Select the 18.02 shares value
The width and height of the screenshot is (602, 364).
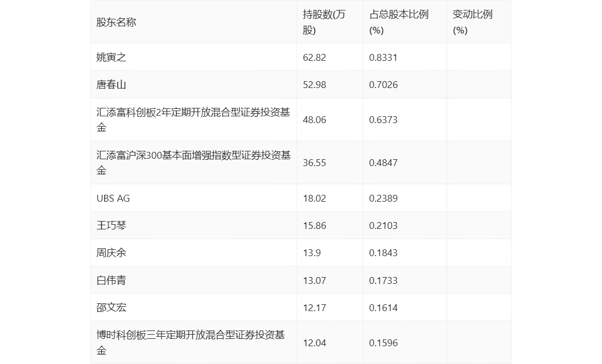314,198
